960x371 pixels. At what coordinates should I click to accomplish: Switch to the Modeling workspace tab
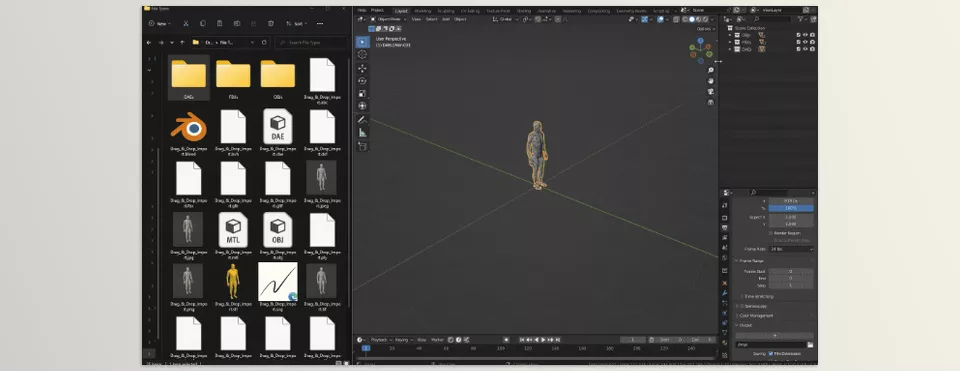422,10
